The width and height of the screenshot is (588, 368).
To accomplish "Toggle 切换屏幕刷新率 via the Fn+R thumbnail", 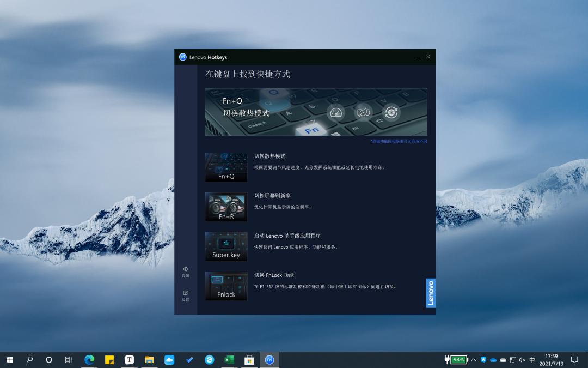I will (226, 207).
